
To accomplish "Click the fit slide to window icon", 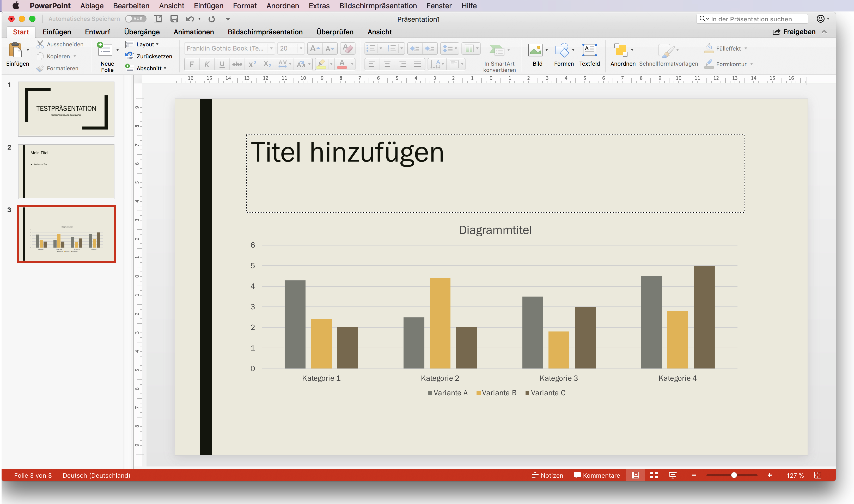I will (818, 475).
